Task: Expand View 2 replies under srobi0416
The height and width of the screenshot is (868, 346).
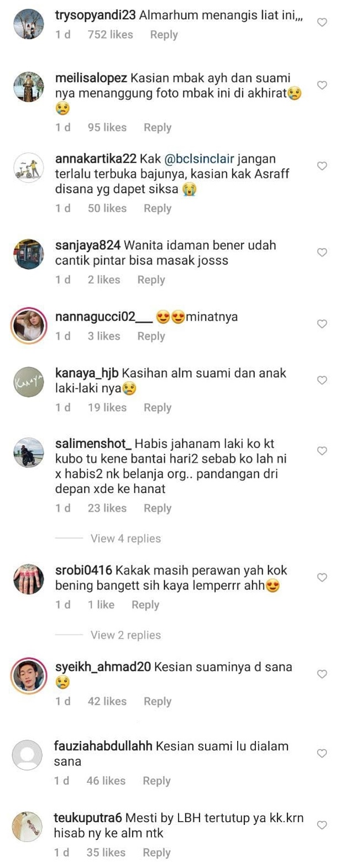Action: [x=125, y=635]
